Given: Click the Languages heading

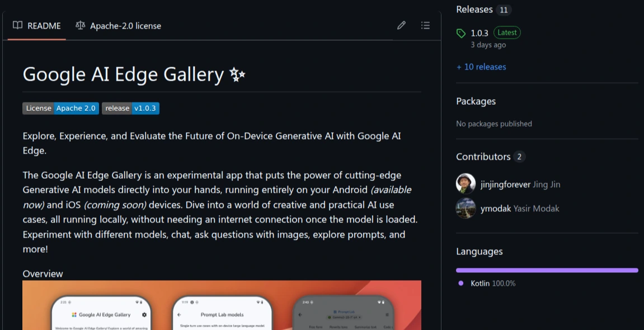Looking at the screenshot, I should tap(480, 252).
